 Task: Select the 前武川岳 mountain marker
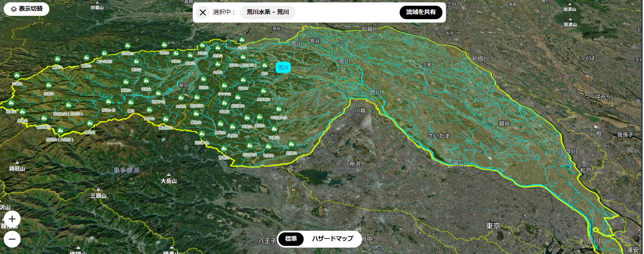tap(197, 97)
